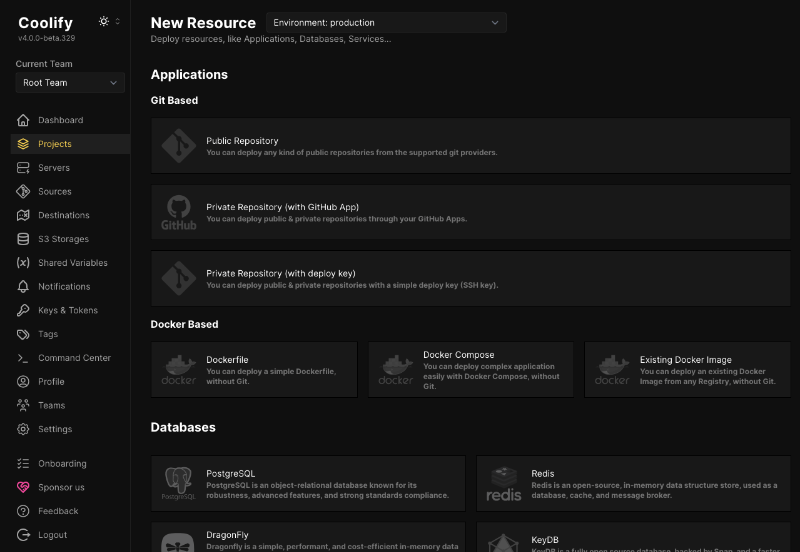Viewport: 800px width, 552px height.
Task: Click the Logout arrow icon
Action: tap(23, 535)
